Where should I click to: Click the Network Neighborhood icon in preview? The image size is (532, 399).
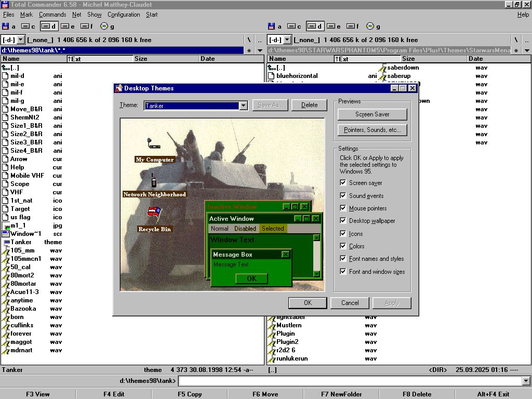[x=154, y=180]
